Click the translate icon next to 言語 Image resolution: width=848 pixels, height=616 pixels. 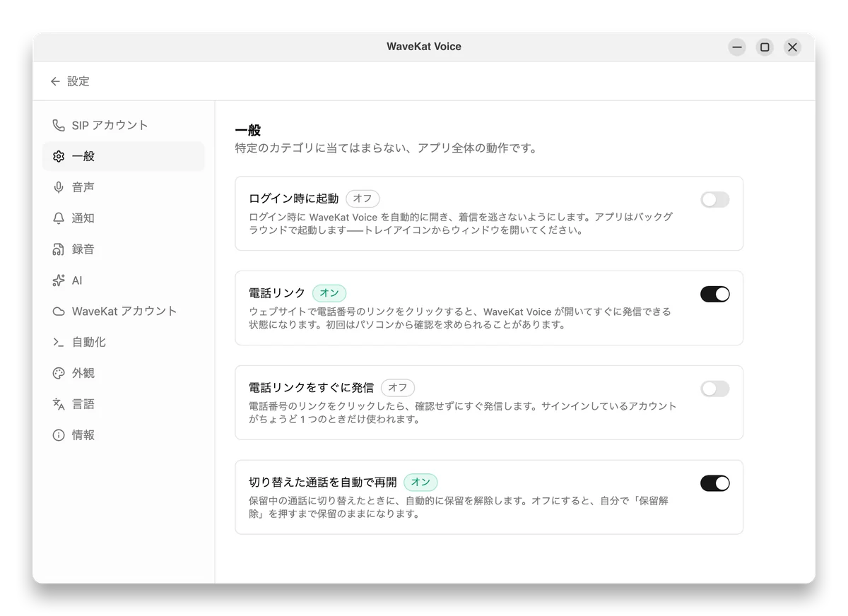tap(59, 404)
